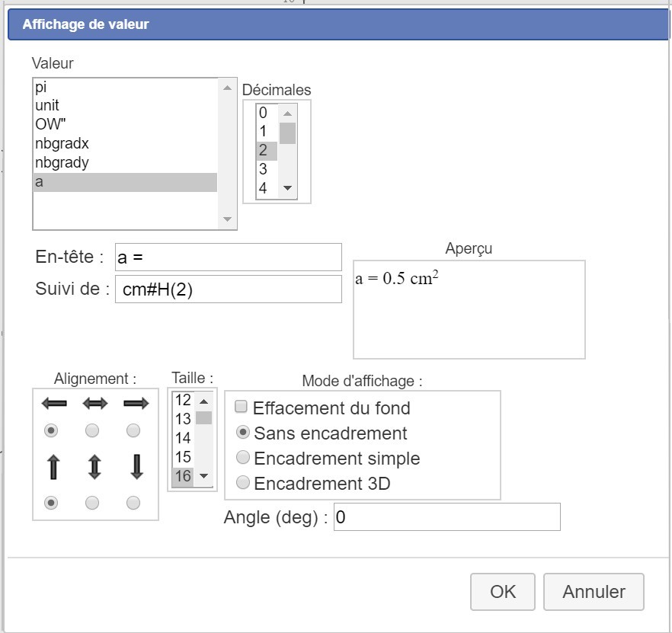Pick size 14 in Taille list
Viewport: 672px width, 633px height.
[x=183, y=438]
